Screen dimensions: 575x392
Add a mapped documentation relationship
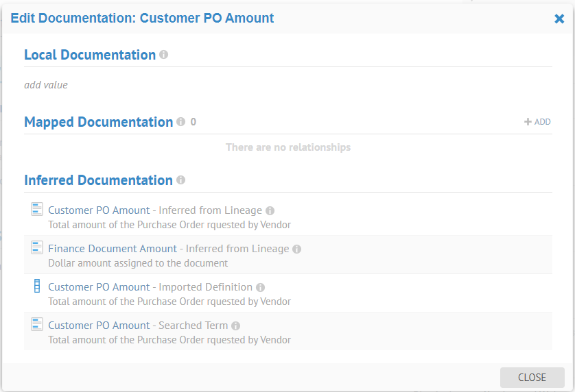click(537, 122)
